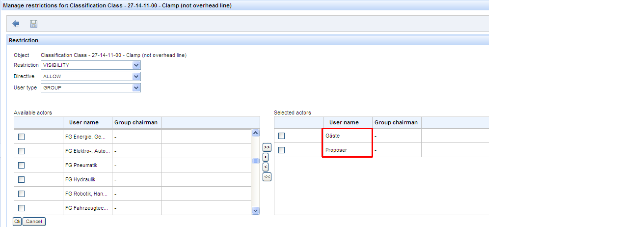Click the single < move left button
Viewport: 644px width, 227px height.
[x=266, y=167]
